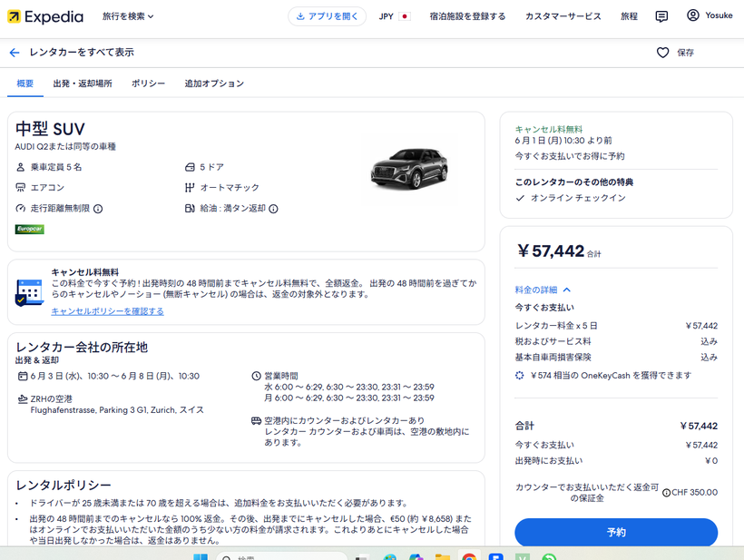744x560 pixels.
Task: Switch to the ポリシー tab
Action: click(x=149, y=84)
